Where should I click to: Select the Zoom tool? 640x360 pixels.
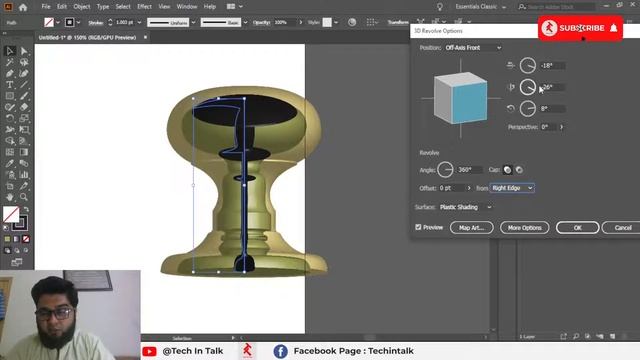click(24, 197)
